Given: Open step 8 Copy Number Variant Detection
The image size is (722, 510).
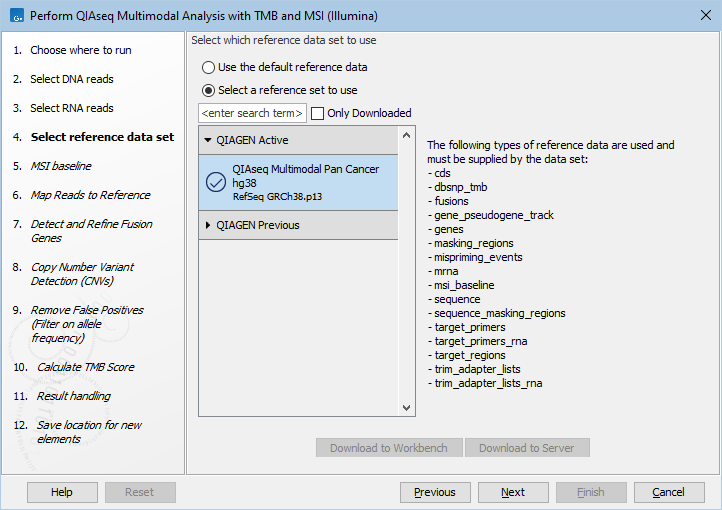Looking at the screenshot, I should (x=82, y=274).
